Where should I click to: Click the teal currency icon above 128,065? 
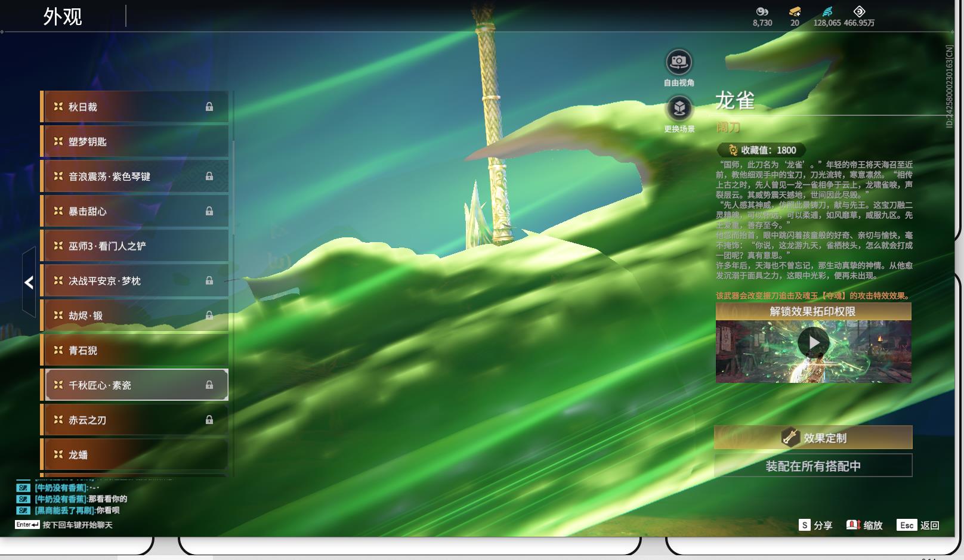(x=827, y=11)
